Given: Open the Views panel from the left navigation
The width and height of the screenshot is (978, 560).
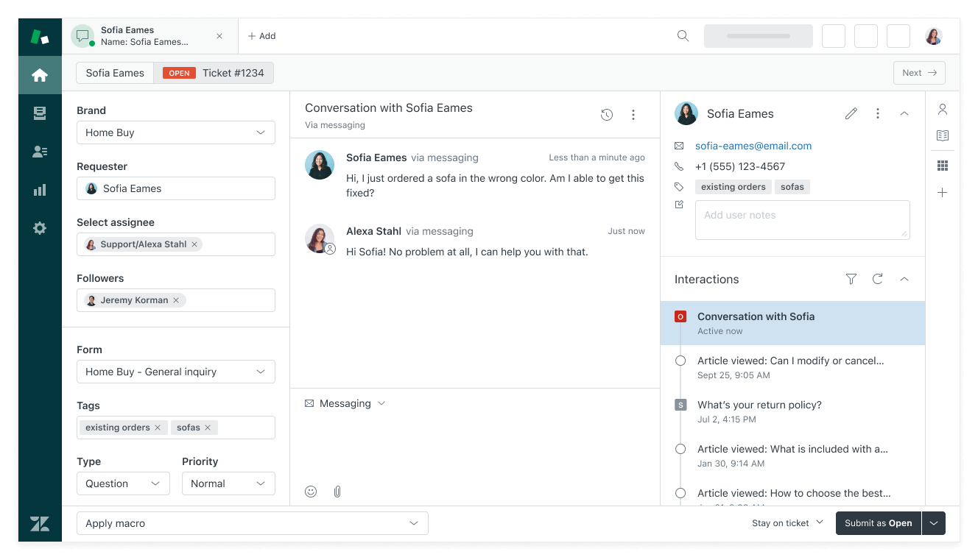Looking at the screenshot, I should click(x=40, y=113).
